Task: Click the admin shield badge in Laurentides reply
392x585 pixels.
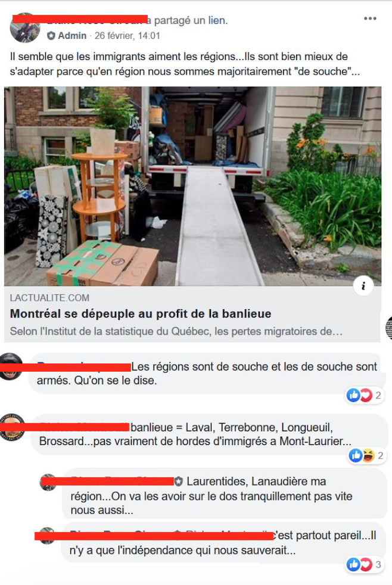Action: (179, 481)
